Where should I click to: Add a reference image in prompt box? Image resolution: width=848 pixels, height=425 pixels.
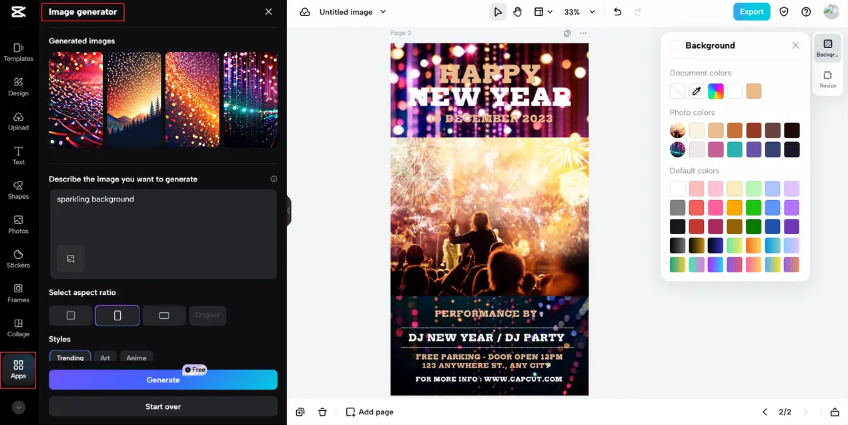[x=71, y=258]
